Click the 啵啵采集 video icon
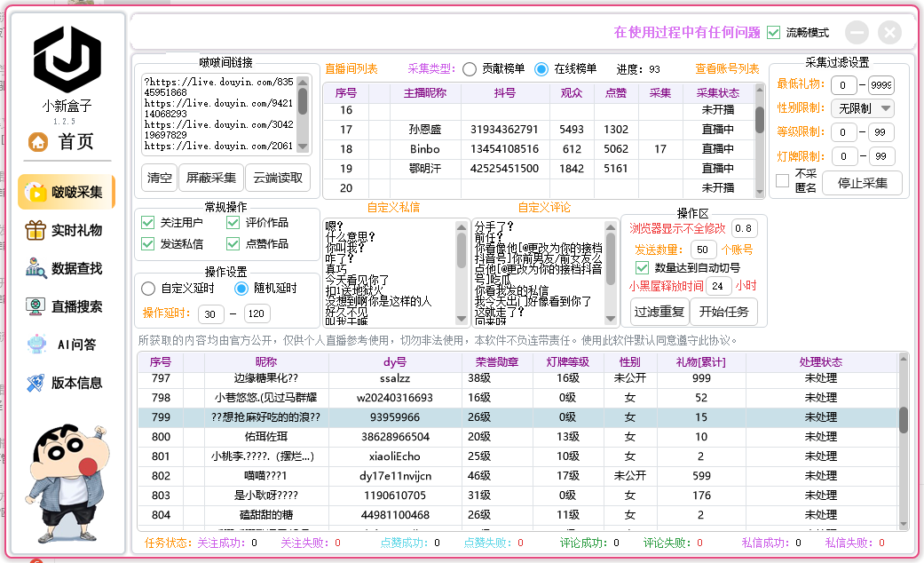 pos(36,192)
